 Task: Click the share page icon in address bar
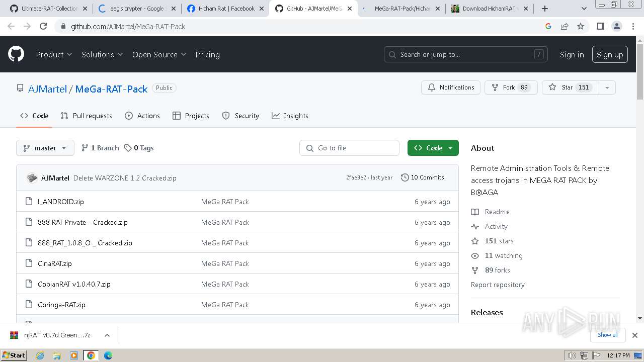coord(565,26)
